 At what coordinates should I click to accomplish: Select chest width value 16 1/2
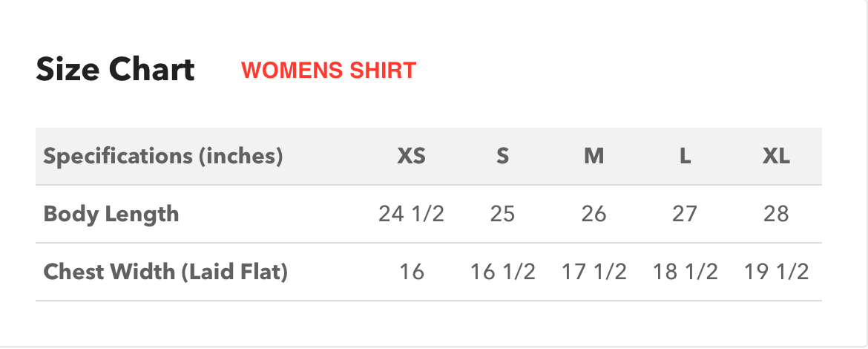click(x=502, y=273)
